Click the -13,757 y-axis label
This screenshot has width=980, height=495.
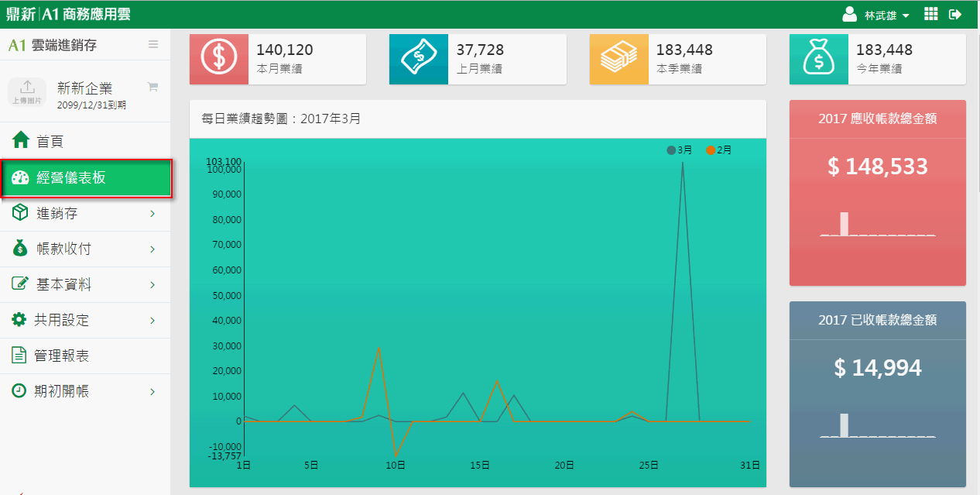pos(223,455)
